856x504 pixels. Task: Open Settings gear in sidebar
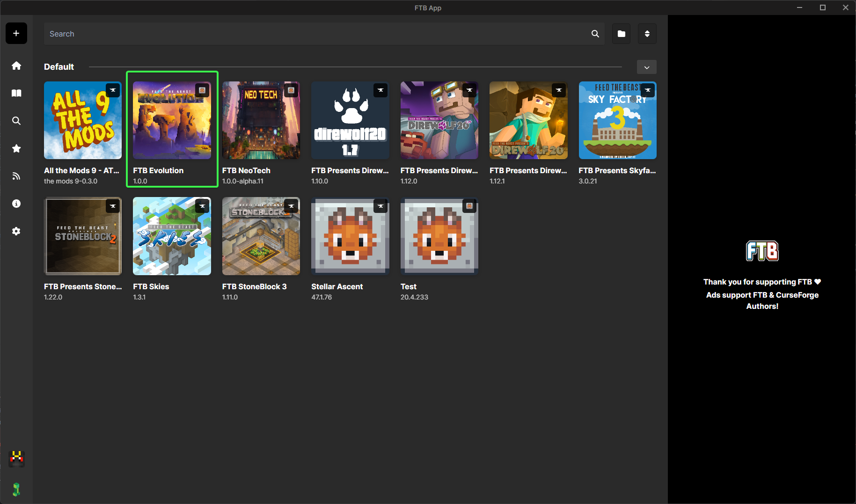(16, 231)
